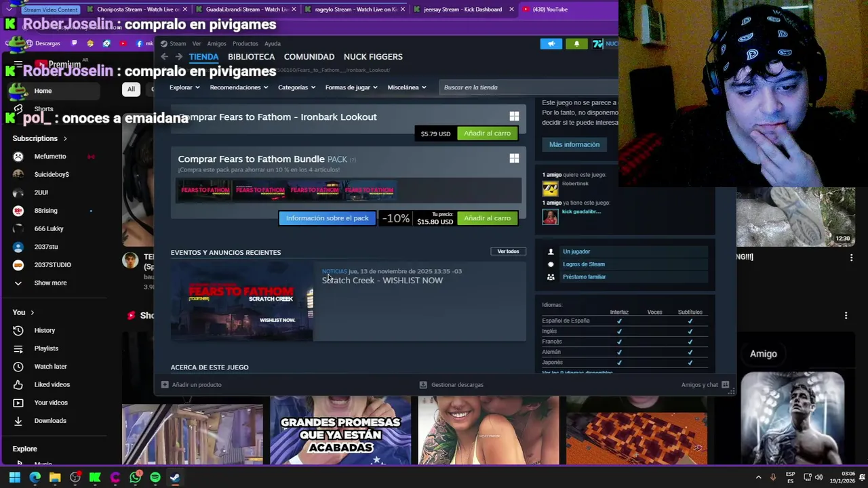Viewport: 868px width, 488px height.
Task: Open the TIENDA tab
Action: click(203, 57)
